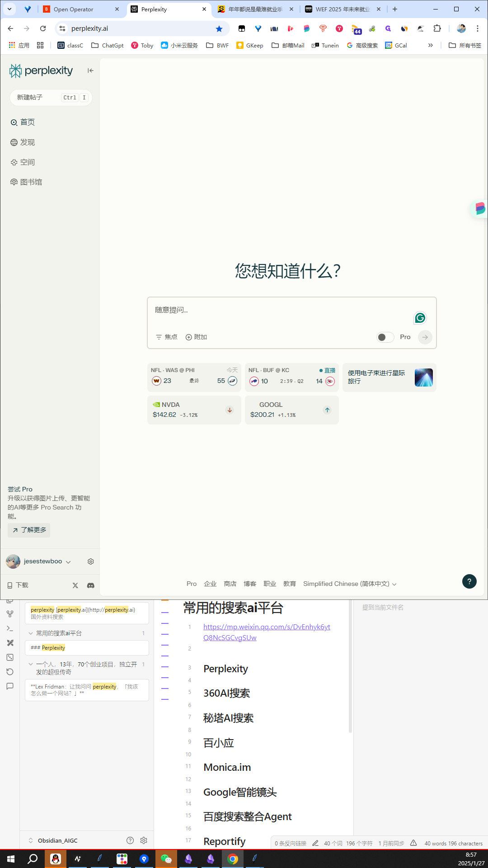Open the X (Twitter) icon link

[x=75, y=585]
